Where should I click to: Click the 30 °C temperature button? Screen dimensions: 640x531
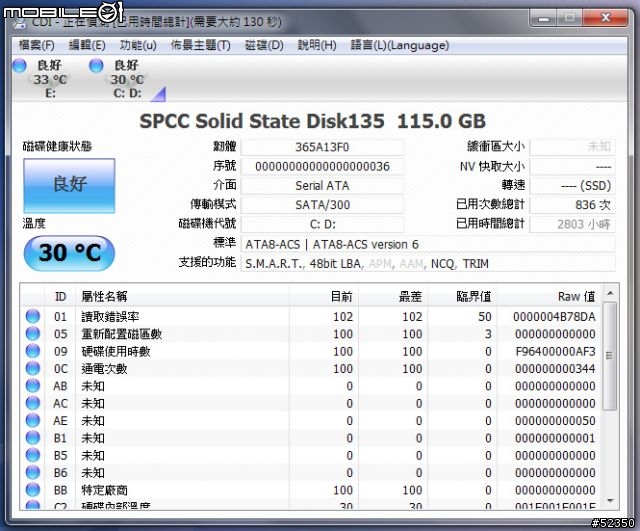pyautogui.click(x=69, y=253)
